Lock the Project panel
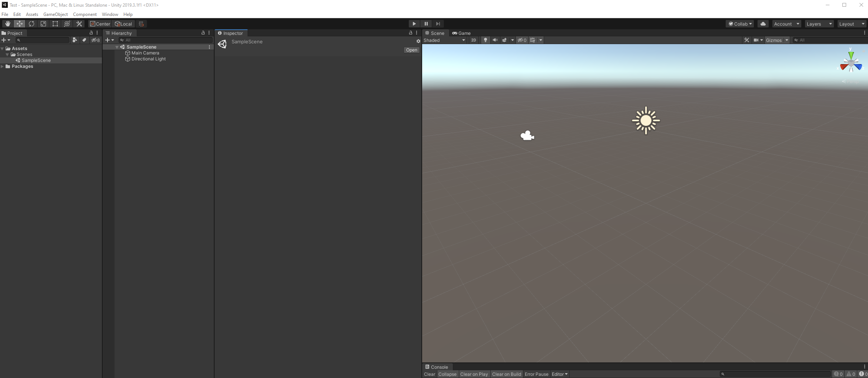868x378 pixels. (x=91, y=33)
